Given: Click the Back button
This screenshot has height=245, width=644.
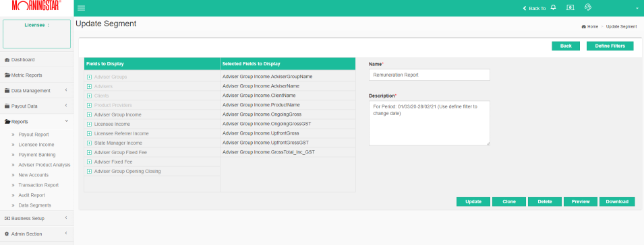Looking at the screenshot, I should pyautogui.click(x=566, y=46).
